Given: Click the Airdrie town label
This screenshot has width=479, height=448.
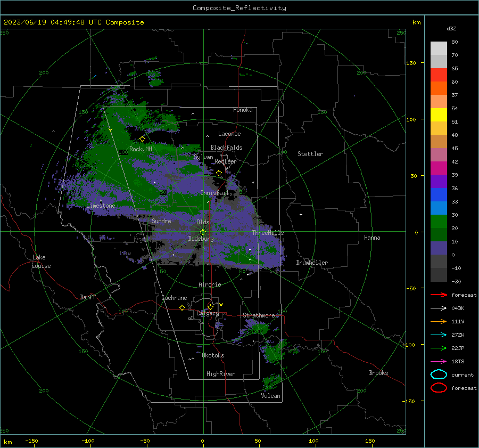Looking at the screenshot, I should point(210,284).
